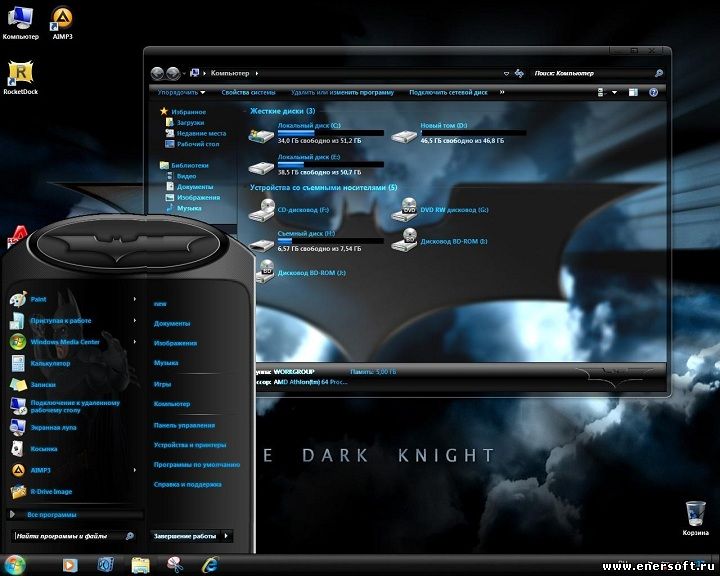The height and width of the screenshot is (576, 720).
Task: Open the Internet Explorer taskbar icon
Action: coord(210,565)
